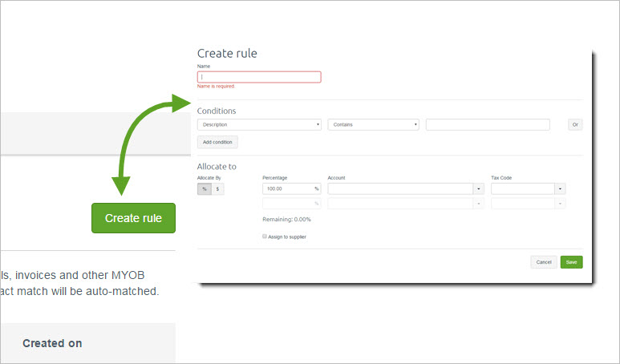Click the Created on column header
620x364 pixels.
pyautogui.click(x=52, y=343)
